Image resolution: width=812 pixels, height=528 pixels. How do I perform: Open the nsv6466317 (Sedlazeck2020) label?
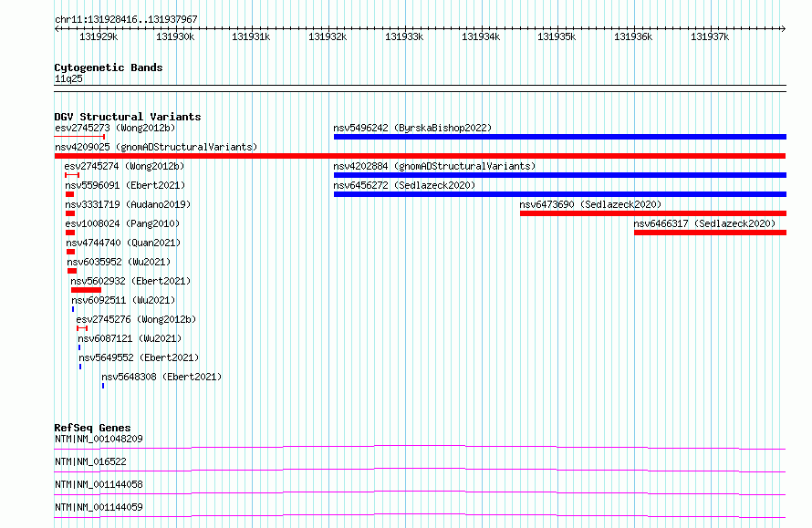704,223
